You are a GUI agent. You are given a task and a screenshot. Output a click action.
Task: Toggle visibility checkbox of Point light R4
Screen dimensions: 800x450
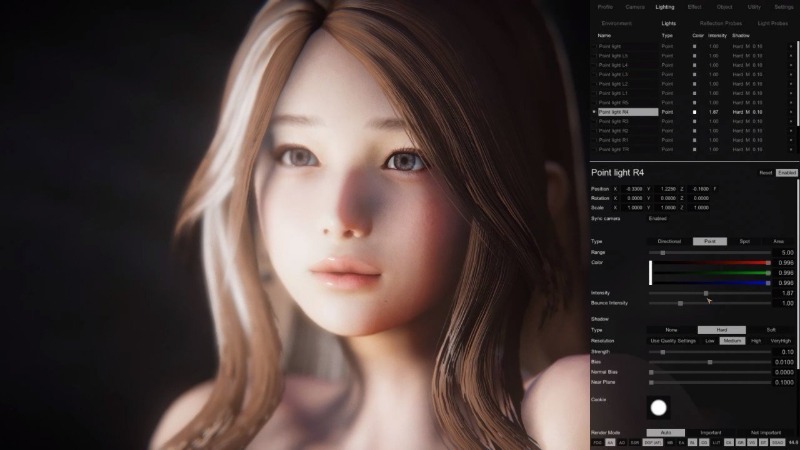point(594,112)
